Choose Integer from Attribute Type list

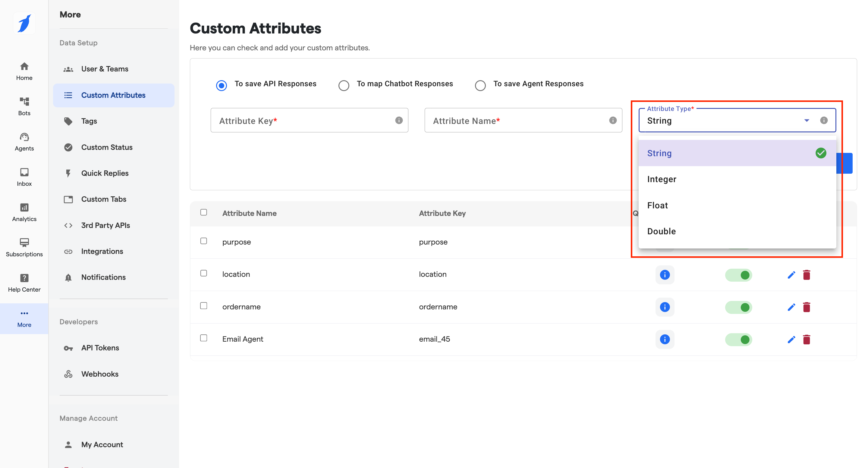click(x=662, y=179)
